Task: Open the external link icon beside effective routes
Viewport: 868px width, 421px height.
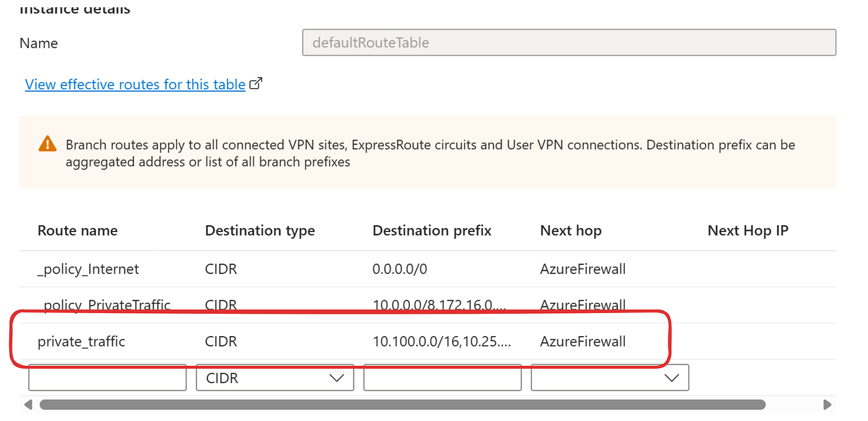Action: coord(256,84)
